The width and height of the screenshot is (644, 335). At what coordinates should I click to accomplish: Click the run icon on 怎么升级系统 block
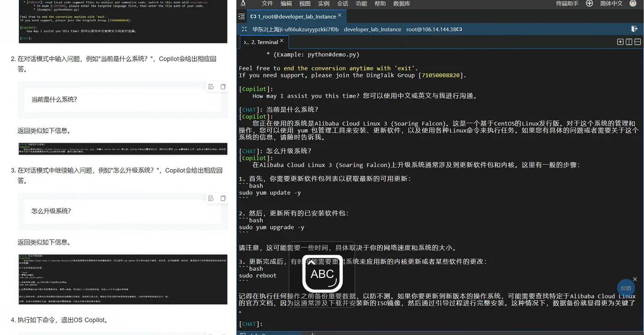211,198
